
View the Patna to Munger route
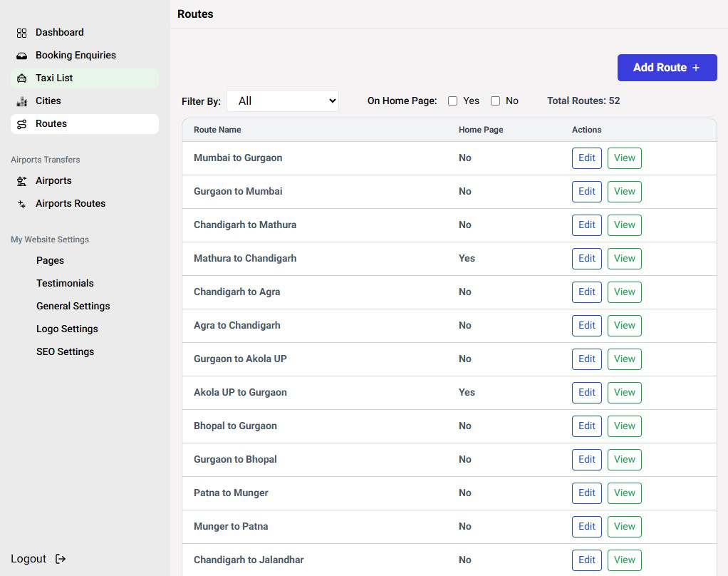click(624, 493)
